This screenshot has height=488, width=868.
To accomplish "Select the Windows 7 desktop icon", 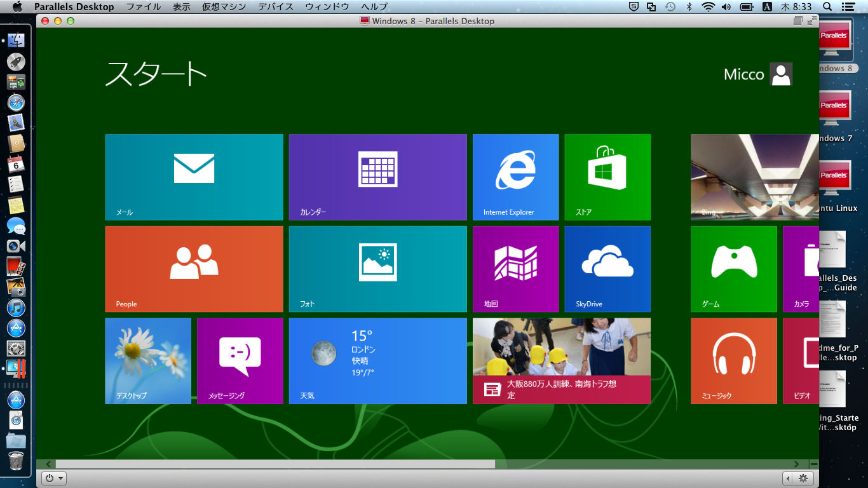I will [835, 116].
